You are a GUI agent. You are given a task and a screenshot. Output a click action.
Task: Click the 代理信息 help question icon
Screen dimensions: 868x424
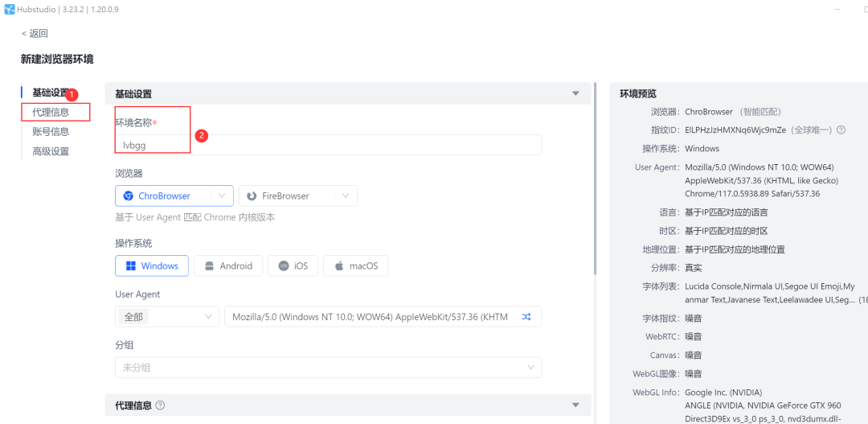click(161, 405)
